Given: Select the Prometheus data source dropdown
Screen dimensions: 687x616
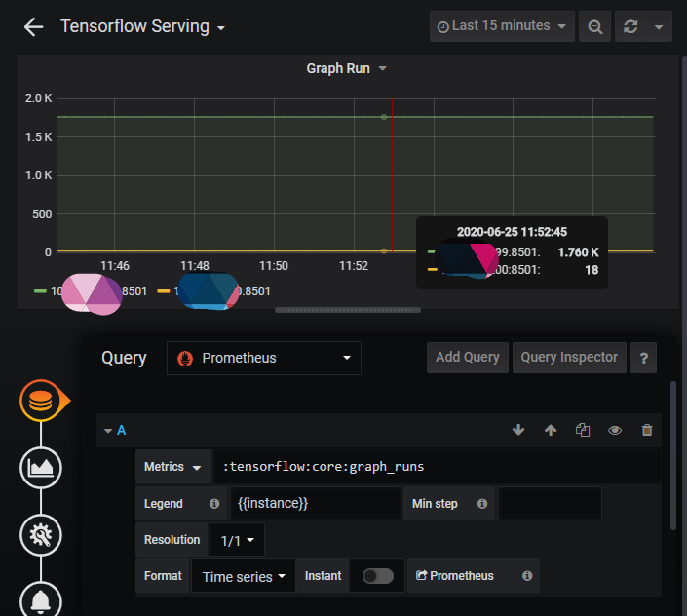Looking at the screenshot, I should pyautogui.click(x=264, y=358).
